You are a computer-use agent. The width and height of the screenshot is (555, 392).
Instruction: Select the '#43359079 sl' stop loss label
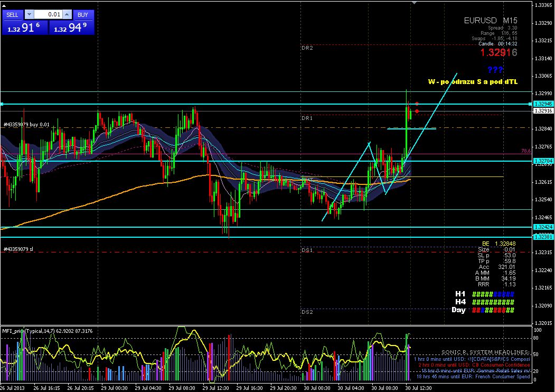[18, 249]
